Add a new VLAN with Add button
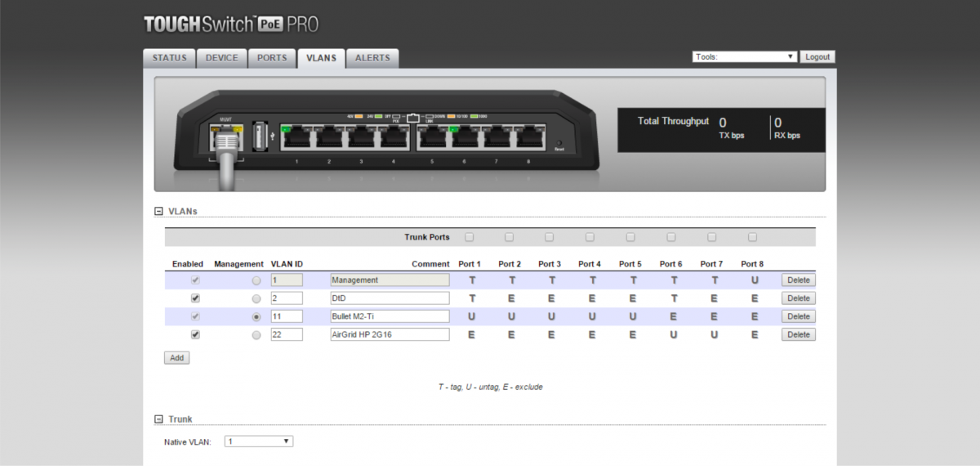The height and width of the screenshot is (466, 980). pyautogui.click(x=176, y=357)
